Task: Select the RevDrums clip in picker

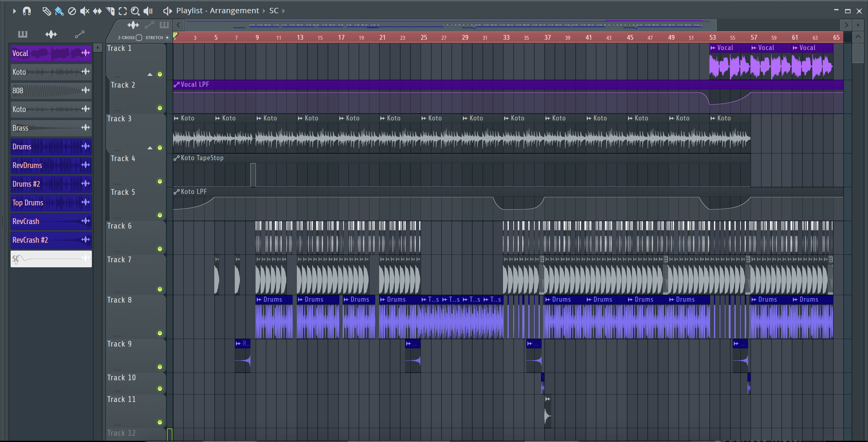Action: pos(51,165)
